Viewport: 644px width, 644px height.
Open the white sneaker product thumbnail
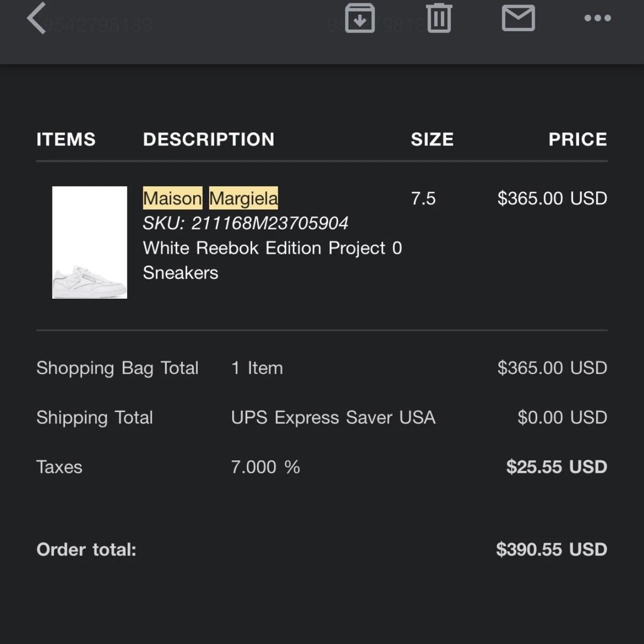pyautogui.click(x=90, y=243)
